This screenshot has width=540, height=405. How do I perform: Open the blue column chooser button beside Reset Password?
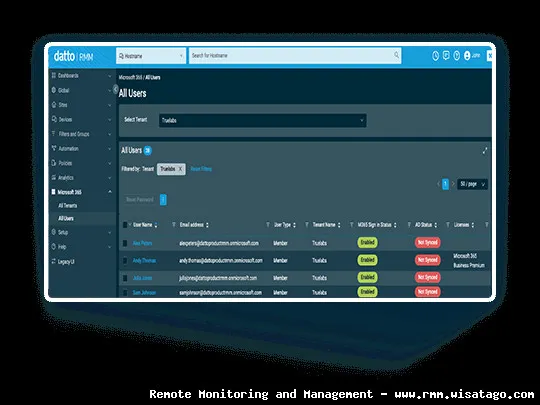tap(163, 200)
